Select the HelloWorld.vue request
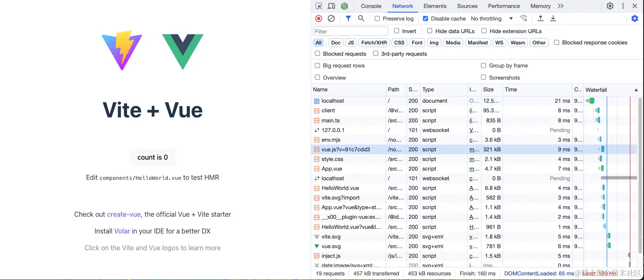This screenshot has width=644, height=280. point(474,188)
